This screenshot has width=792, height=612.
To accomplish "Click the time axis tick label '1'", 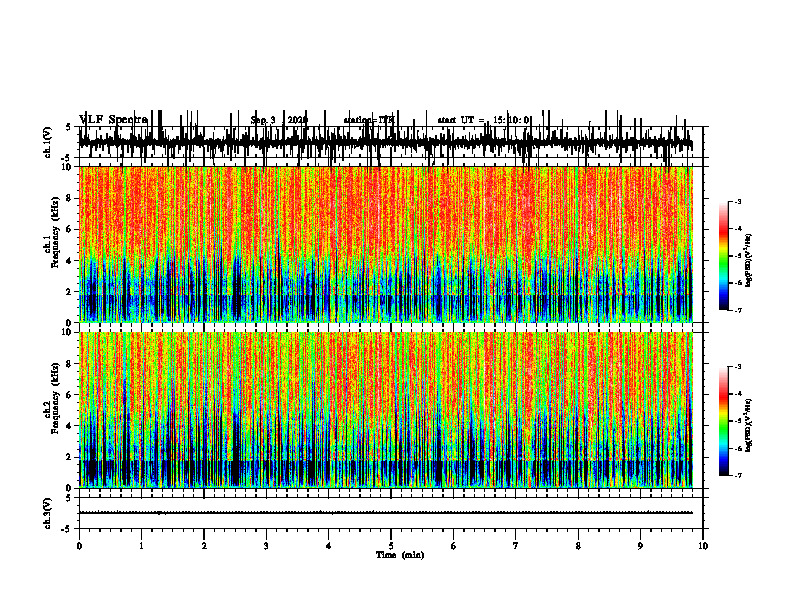I will point(141,546).
